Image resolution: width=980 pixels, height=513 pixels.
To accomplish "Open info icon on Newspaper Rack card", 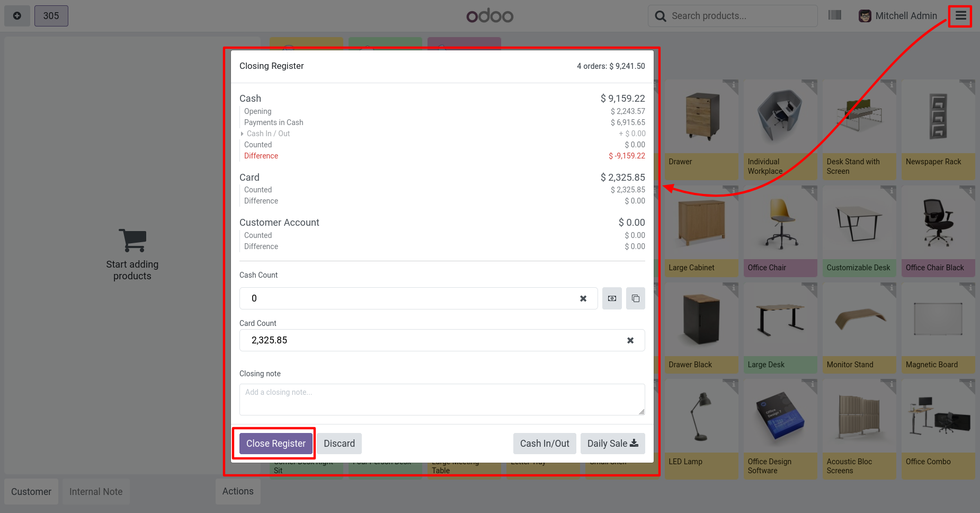I will [970, 85].
